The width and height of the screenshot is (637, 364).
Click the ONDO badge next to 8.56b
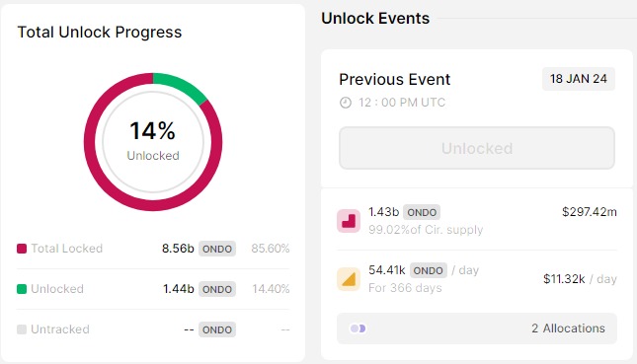click(217, 249)
